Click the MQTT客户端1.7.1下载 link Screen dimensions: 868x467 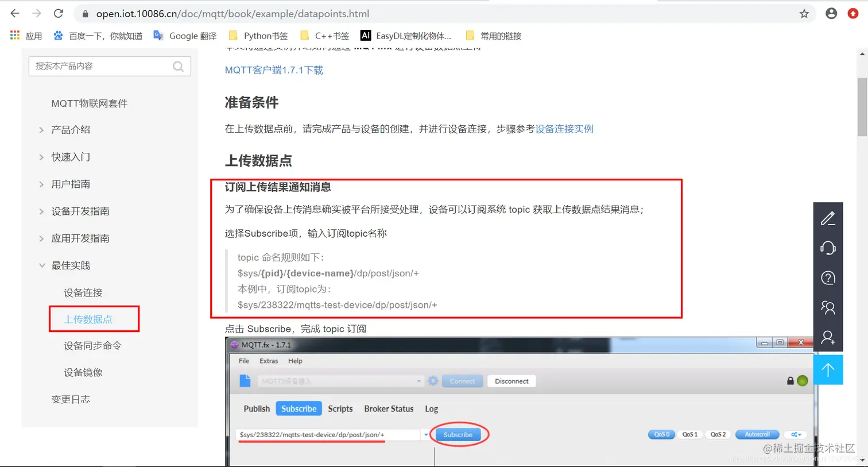[274, 70]
